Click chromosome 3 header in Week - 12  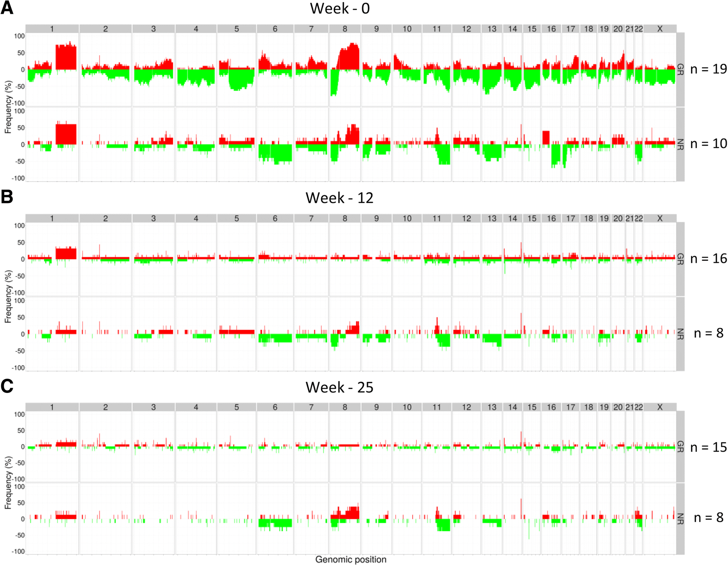(x=153, y=218)
